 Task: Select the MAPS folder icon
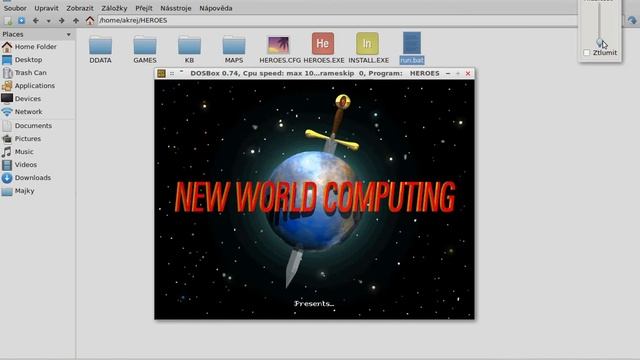point(234,45)
